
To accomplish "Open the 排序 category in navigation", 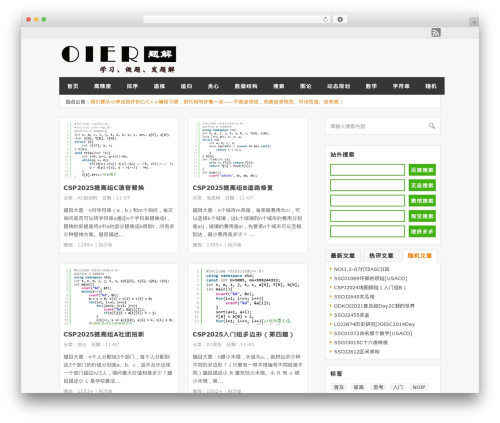I will 132,86.
